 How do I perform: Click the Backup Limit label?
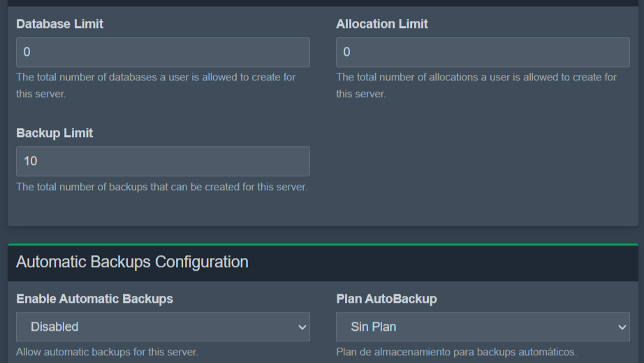point(54,133)
